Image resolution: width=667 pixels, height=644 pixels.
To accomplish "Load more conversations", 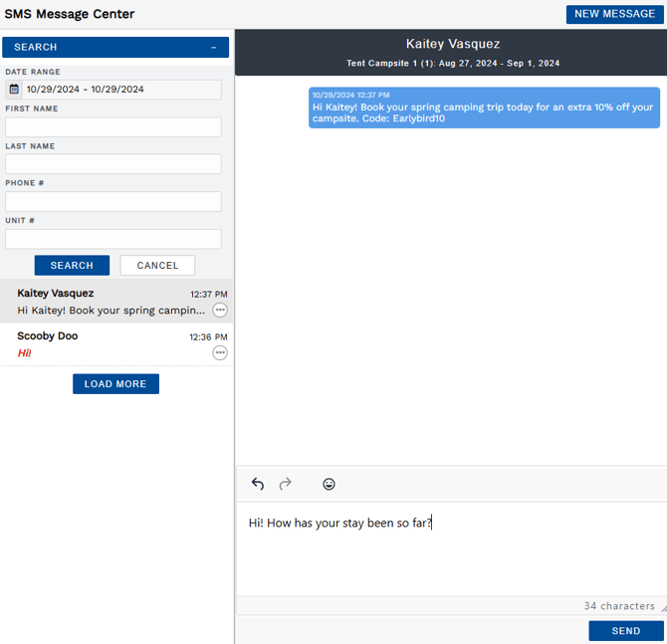I will click(115, 384).
